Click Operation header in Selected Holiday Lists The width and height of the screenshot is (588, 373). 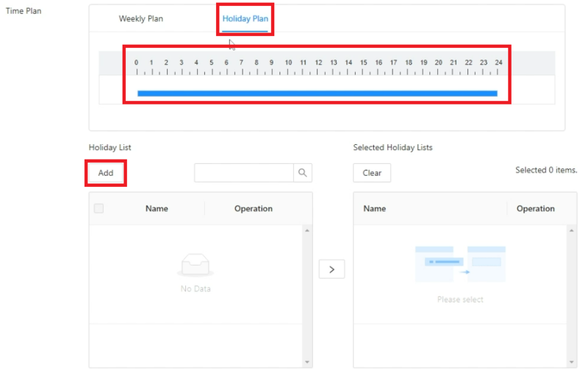pyautogui.click(x=536, y=209)
